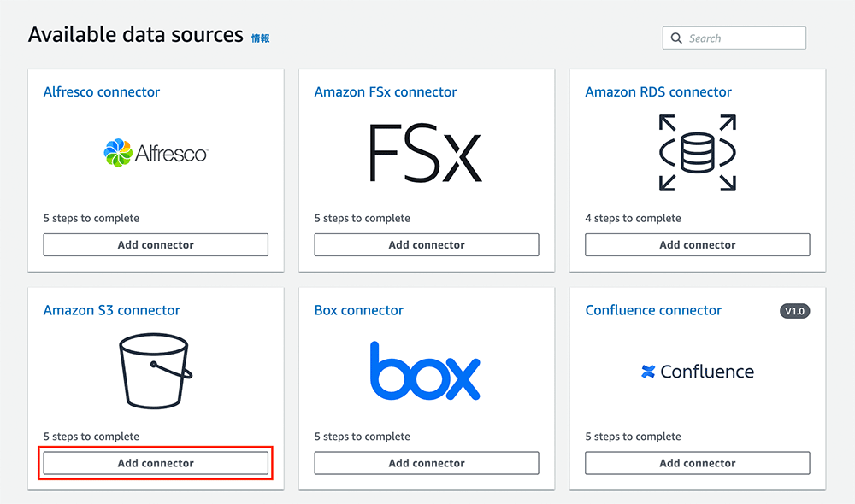This screenshot has height=504, width=855.
Task: Add the Amazon RDS connector
Action: (x=697, y=244)
